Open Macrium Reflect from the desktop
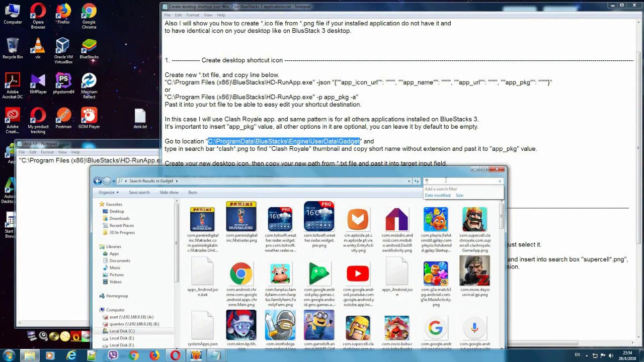The image size is (644, 362). point(89,80)
